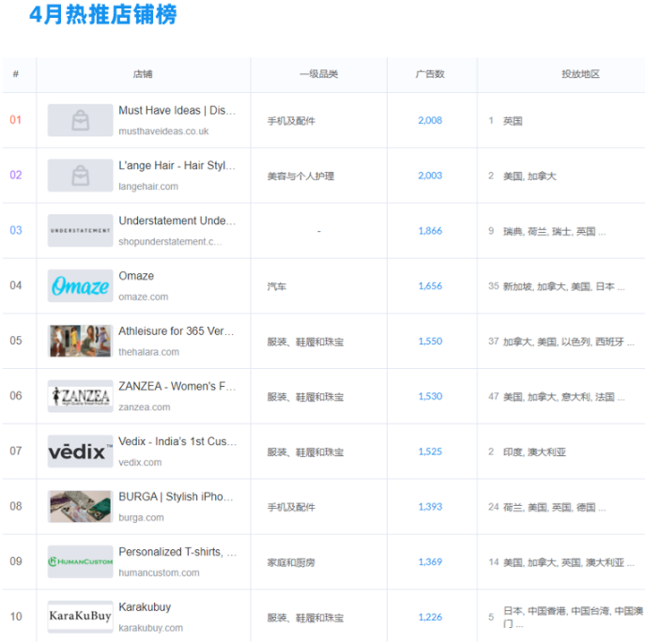This screenshot has width=645, height=644.
Task: Click region 印度, 澳大利亚
Action: click(x=534, y=452)
